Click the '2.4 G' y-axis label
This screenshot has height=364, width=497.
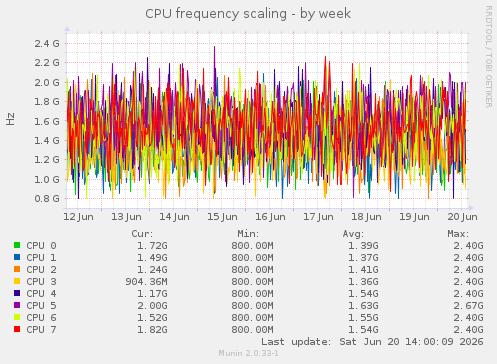tap(47, 43)
